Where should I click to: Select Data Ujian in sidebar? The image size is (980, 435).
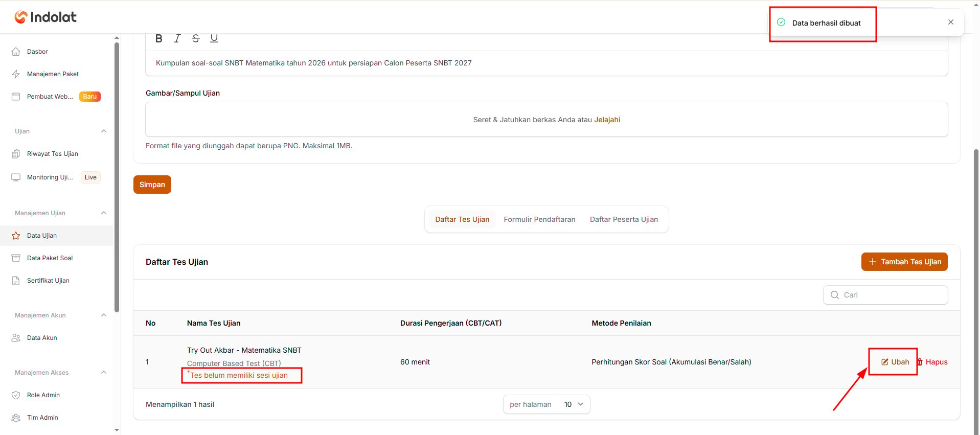coord(56,236)
